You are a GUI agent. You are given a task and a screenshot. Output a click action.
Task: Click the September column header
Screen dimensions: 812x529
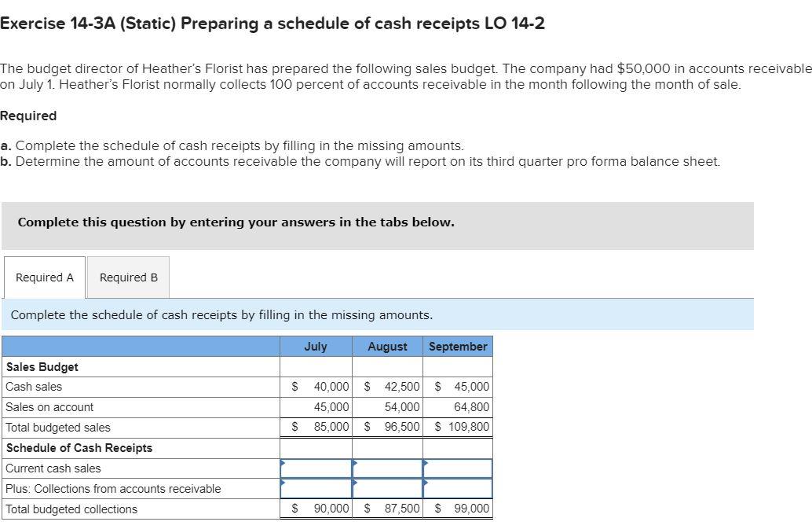point(458,346)
